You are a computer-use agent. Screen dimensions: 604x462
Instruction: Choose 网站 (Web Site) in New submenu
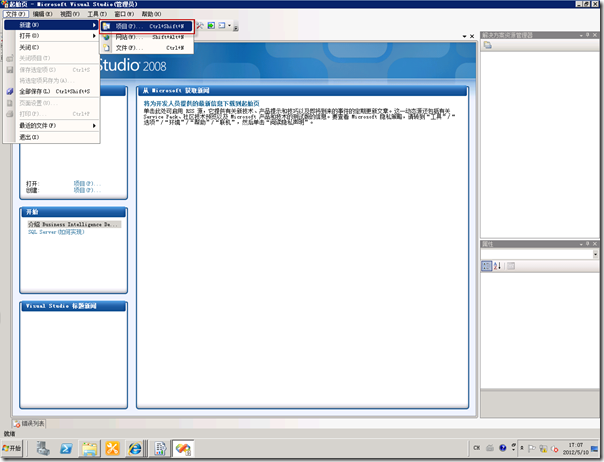coord(147,37)
